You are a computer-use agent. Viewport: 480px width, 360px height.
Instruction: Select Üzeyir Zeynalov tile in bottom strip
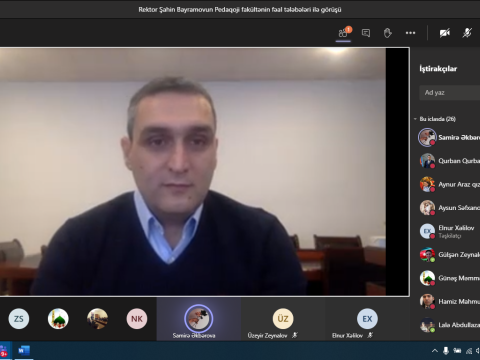(x=283, y=319)
